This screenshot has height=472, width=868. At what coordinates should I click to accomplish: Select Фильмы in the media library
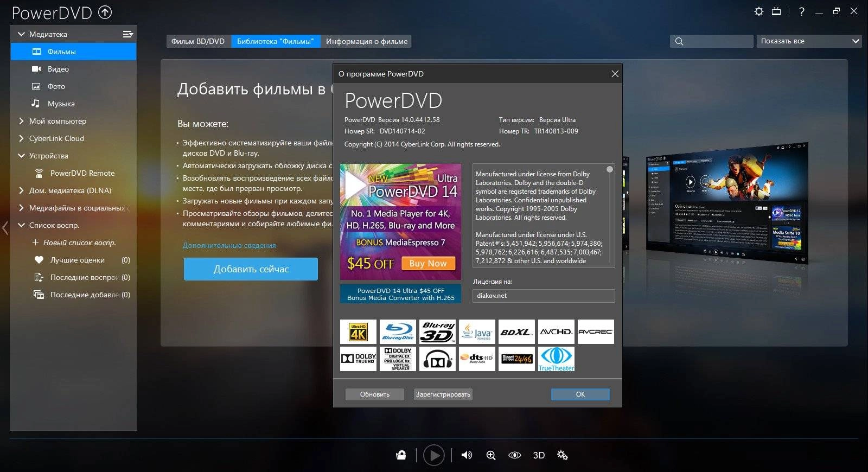tap(73, 52)
